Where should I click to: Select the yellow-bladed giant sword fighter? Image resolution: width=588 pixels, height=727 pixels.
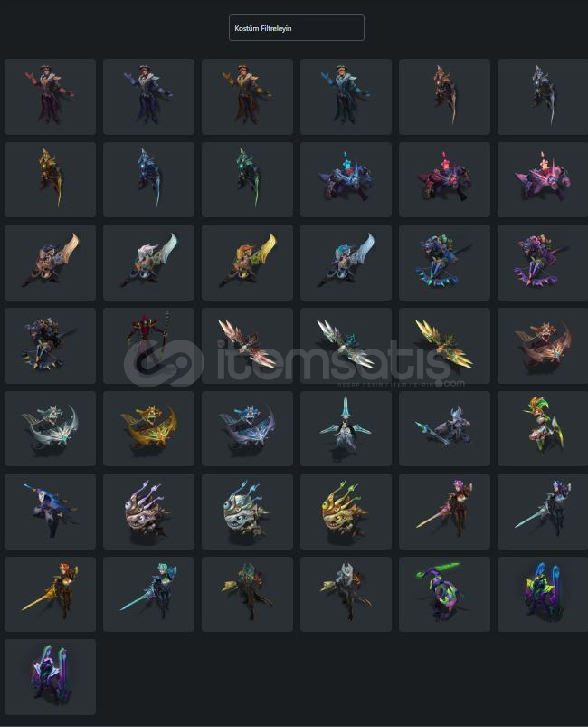[247, 263]
